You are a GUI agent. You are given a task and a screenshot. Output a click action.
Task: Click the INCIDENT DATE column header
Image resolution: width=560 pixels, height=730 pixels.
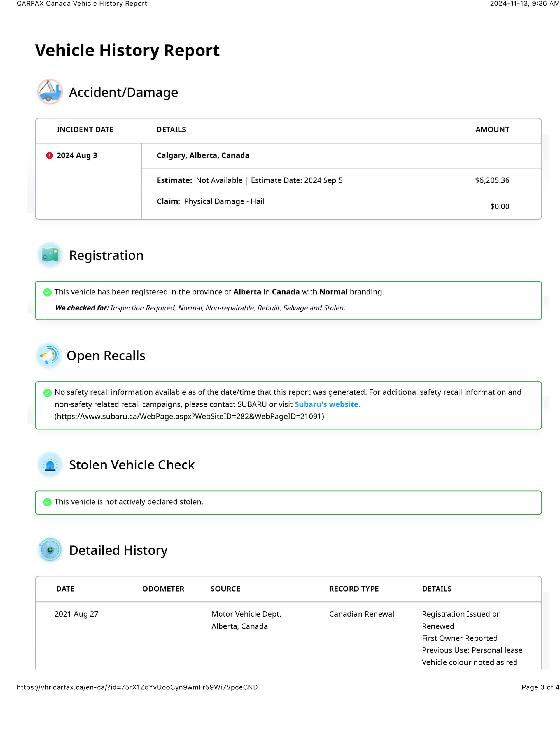85,130
